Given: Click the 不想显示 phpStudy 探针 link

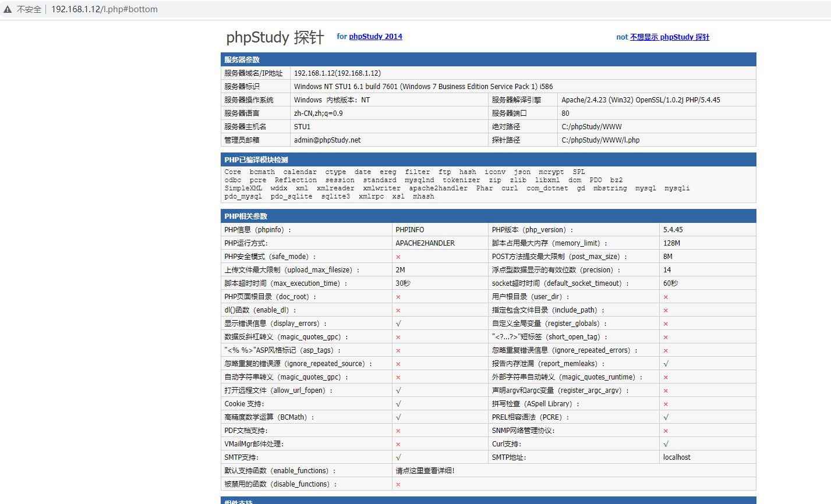Looking at the screenshot, I should click(x=670, y=37).
